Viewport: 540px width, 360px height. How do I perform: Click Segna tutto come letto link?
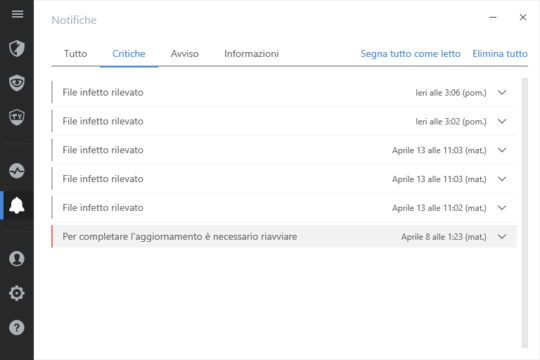tap(411, 54)
